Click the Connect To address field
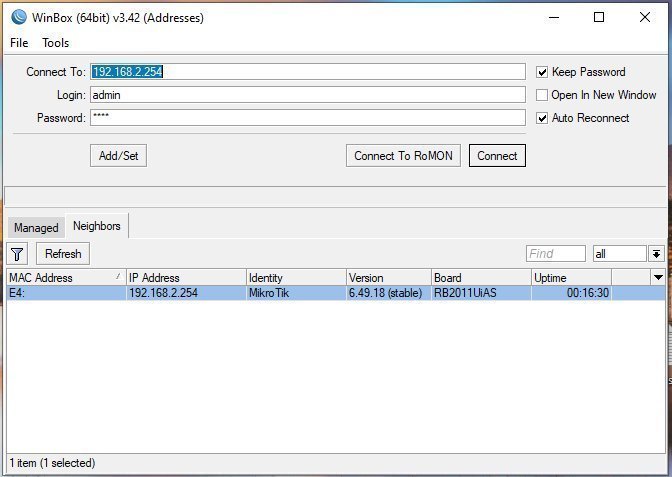This screenshot has height=477, width=672. tap(308, 72)
